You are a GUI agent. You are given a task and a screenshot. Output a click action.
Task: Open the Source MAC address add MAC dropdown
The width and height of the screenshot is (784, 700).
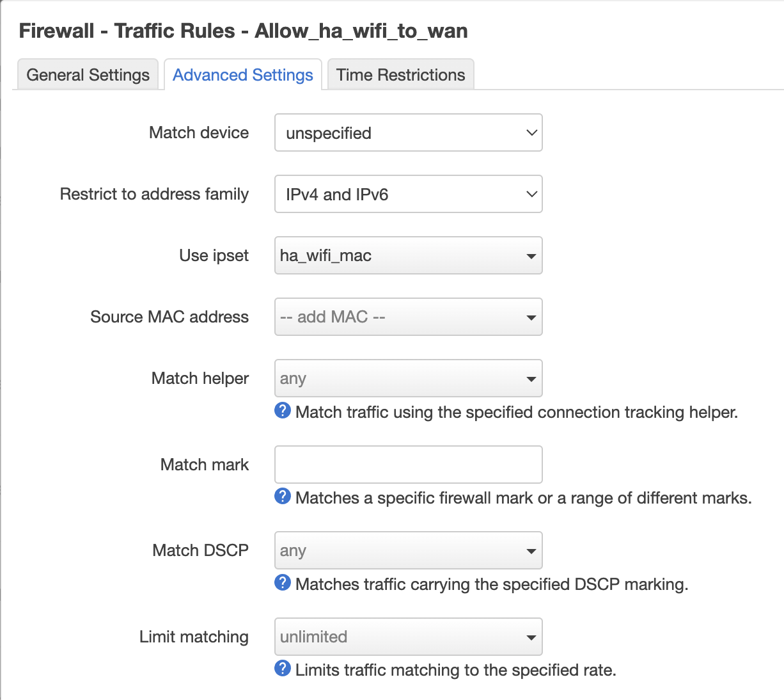(409, 317)
